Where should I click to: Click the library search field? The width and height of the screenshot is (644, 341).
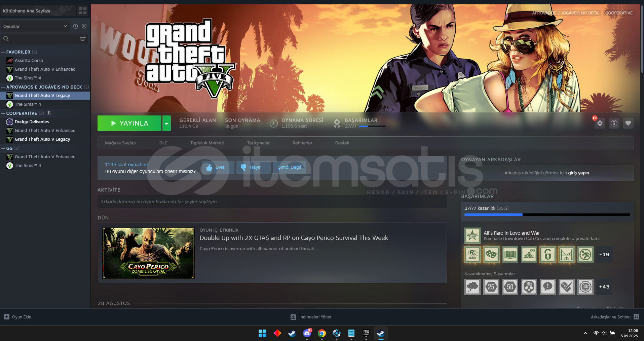coord(44,39)
